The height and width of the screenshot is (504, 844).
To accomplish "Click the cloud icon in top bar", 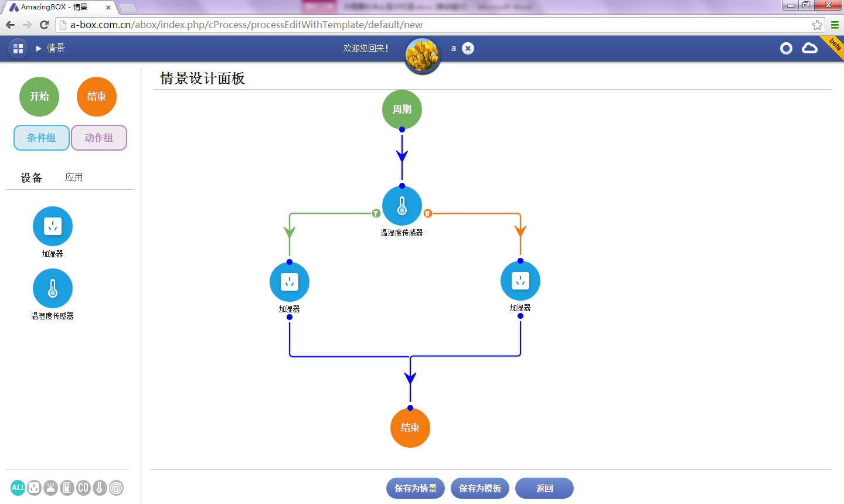I will tap(809, 48).
